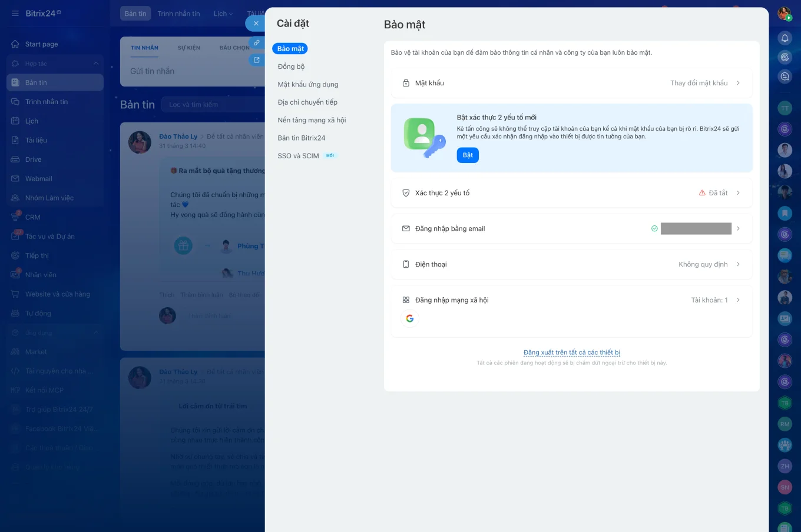
Task: Click the Bản tin icon in left sidebar
Action: pos(15,82)
